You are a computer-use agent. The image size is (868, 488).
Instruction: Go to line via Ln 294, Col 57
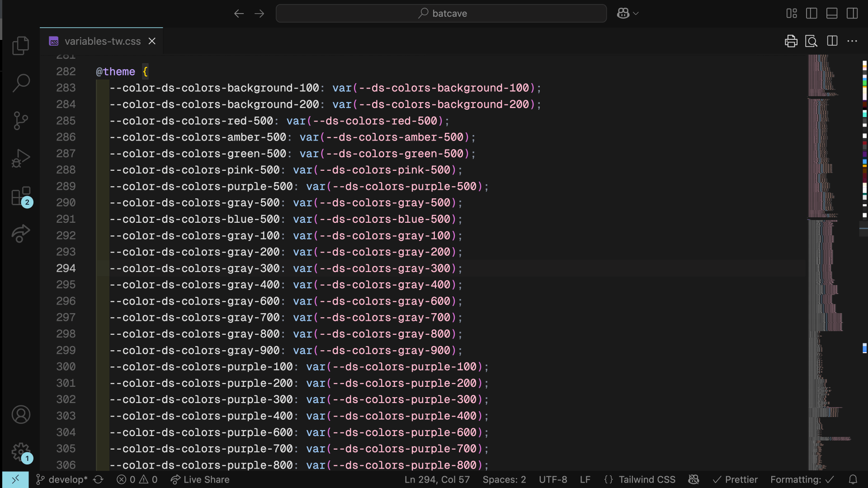tap(437, 479)
